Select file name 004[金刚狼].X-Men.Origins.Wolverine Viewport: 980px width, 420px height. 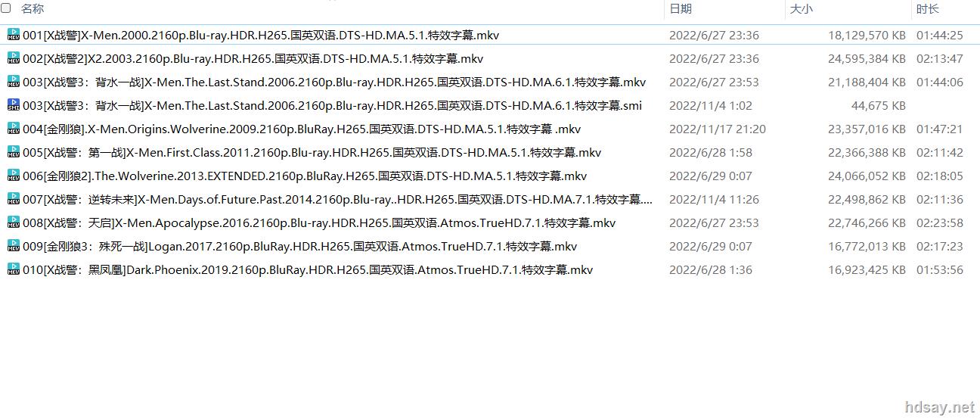pyautogui.click(x=302, y=129)
